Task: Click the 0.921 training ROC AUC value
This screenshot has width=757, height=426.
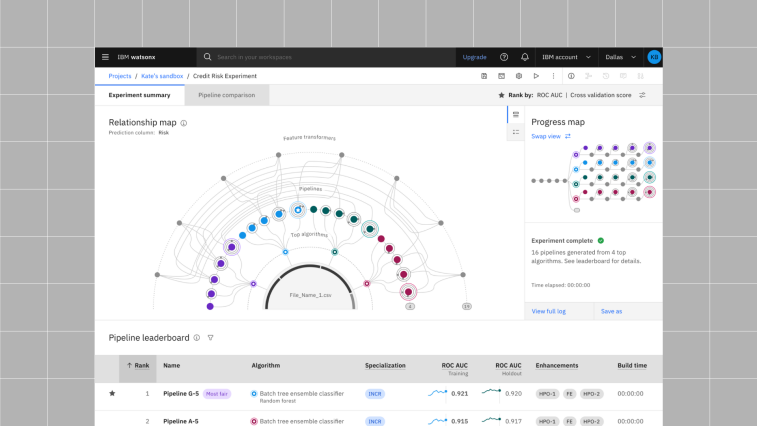Action: [460, 394]
